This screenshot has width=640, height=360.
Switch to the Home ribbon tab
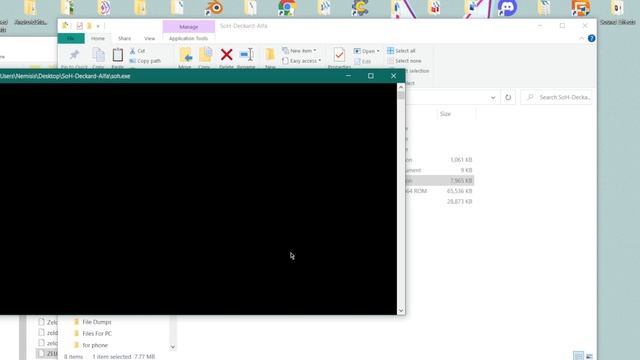pyautogui.click(x=98, y=38)
